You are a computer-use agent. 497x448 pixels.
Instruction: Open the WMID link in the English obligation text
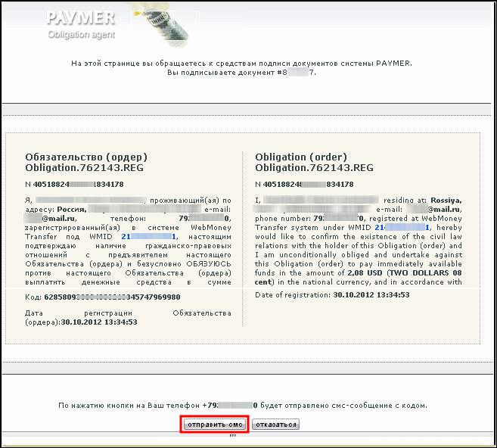pyautogui.click(x=402, y=228)
